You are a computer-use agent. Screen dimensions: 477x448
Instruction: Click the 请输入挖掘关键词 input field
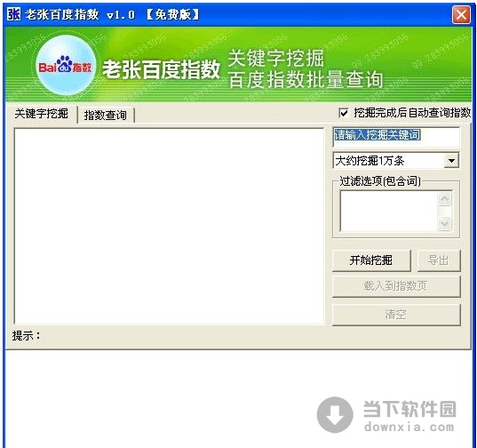[x=396, y=137]
